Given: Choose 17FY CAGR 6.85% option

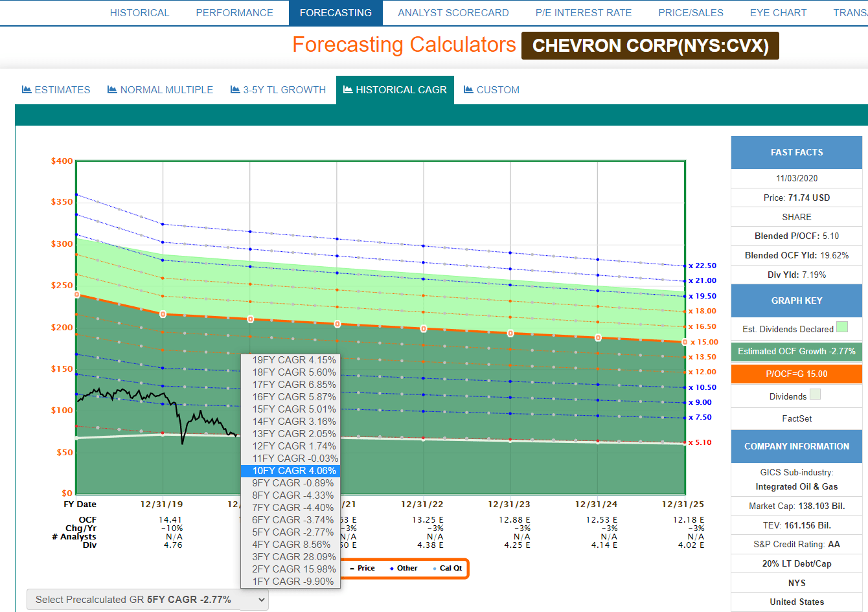Looking at the screenshot, I should pyautogui.click(x=290, y=385).
